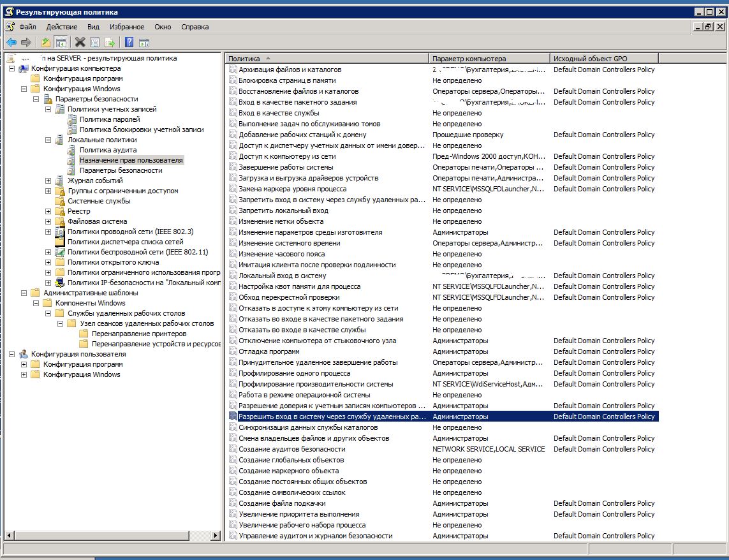729x560 pixels.
Task: Click icon of Политики IP-безопасности node
Action: (x=59, y=283)
